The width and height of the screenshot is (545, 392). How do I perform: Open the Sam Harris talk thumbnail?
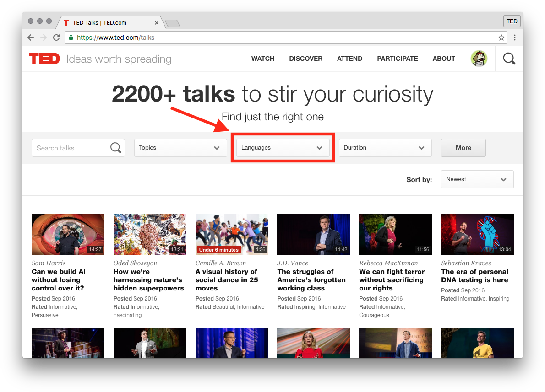click(68, 234)
